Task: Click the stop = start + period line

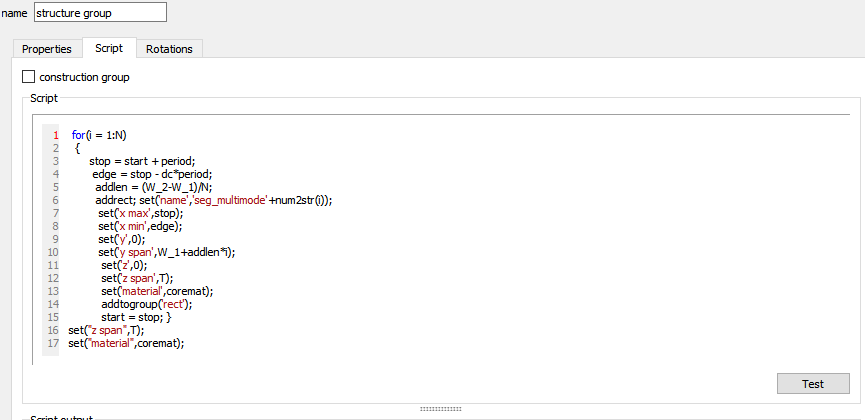Action: click(142, 161)
